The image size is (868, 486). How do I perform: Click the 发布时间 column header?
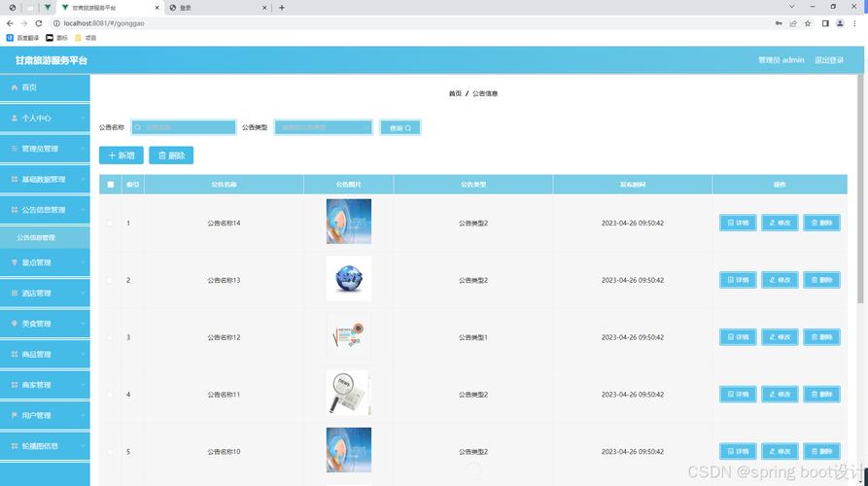(x=632, y=185)
